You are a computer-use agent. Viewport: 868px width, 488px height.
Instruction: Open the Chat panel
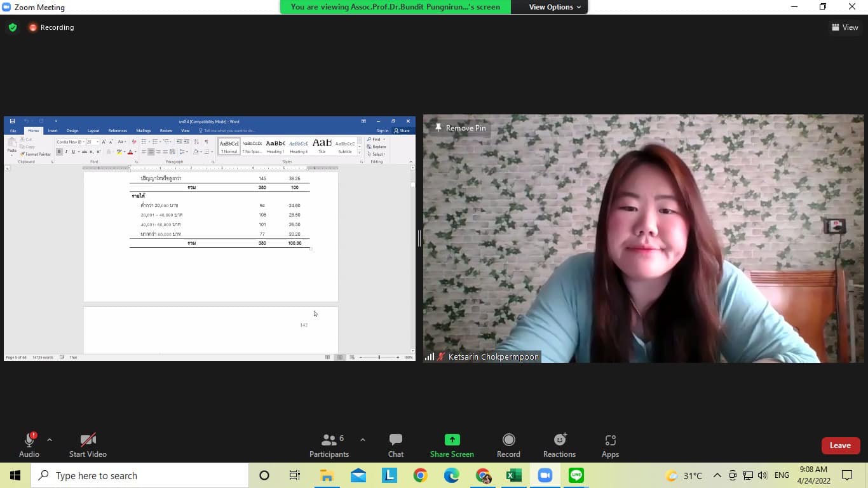pyautogui.click(x=396, y=440)
